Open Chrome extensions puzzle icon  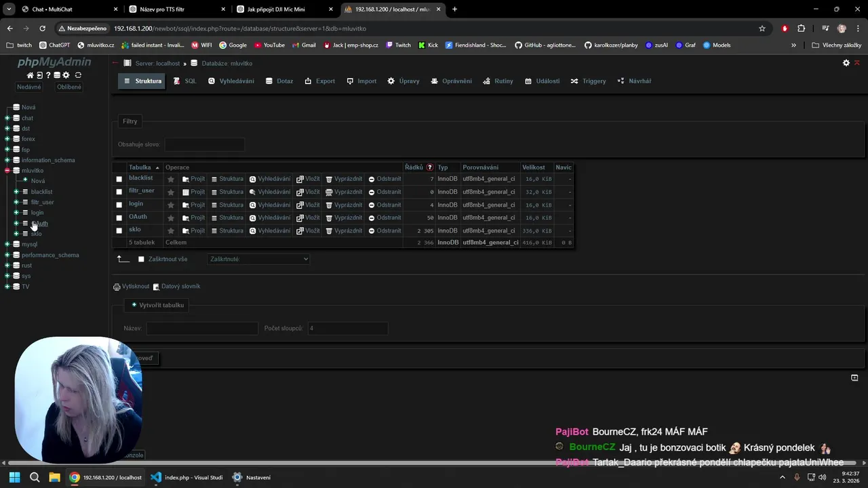[802, 28]
